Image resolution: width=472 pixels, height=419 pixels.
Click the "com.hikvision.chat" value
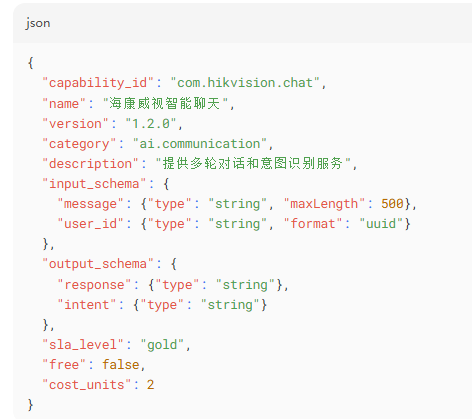coord(245,83)
